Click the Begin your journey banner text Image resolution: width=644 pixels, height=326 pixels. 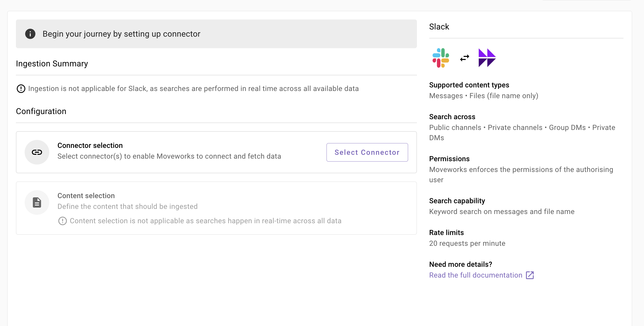click(x=121, y=34)
